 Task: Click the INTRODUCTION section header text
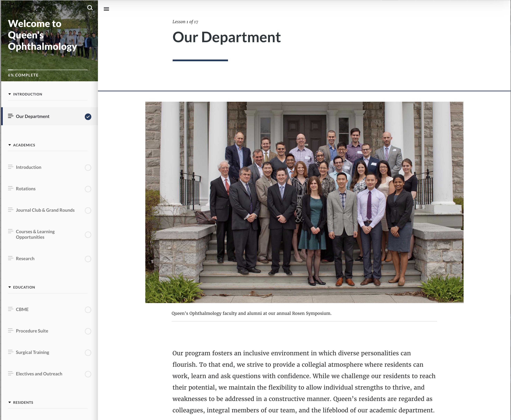coord(28,94)
